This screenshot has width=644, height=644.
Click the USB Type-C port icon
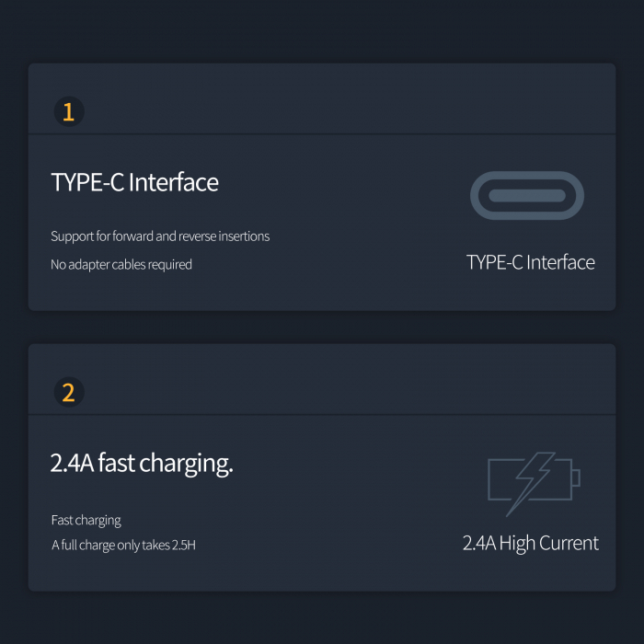pyautogui.click(x=527, y=195)
